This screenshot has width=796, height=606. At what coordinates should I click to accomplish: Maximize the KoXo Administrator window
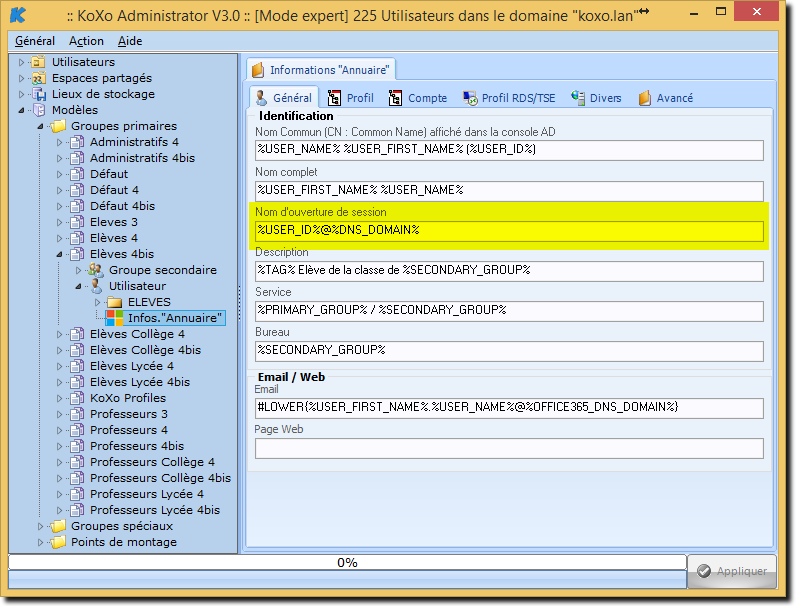(x=720, y=11)
